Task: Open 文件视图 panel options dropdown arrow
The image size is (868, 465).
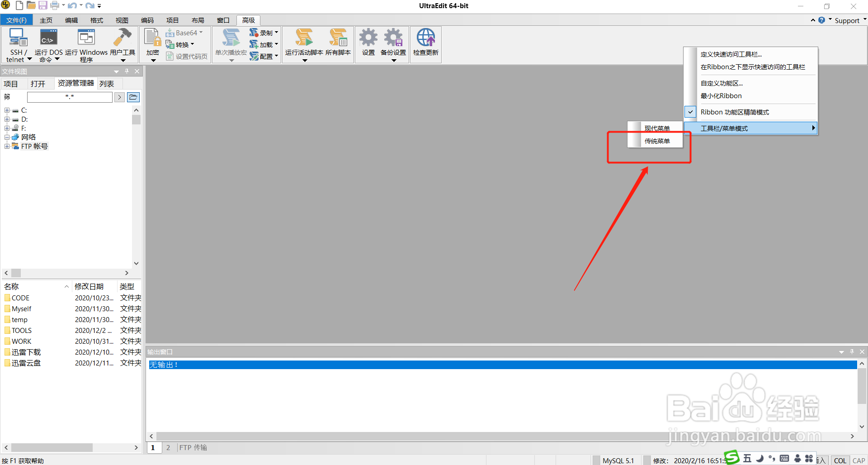Action: [x=116, y=71]
